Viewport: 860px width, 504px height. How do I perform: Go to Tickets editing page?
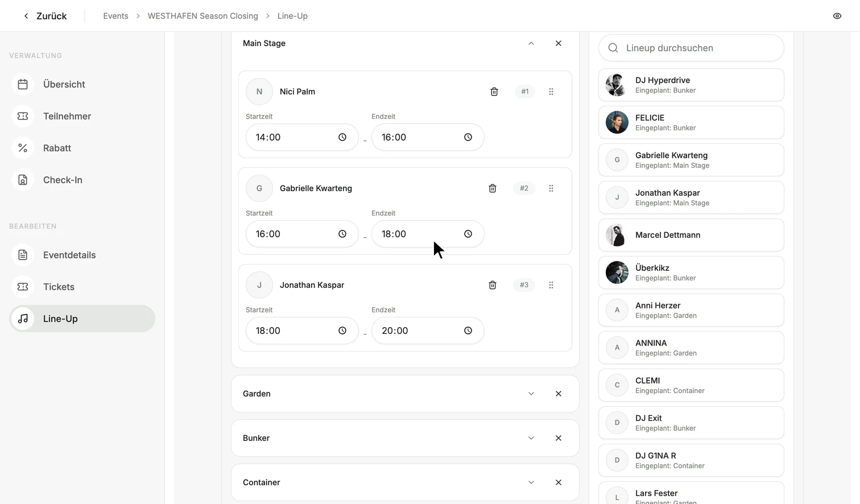coord(82,287)
